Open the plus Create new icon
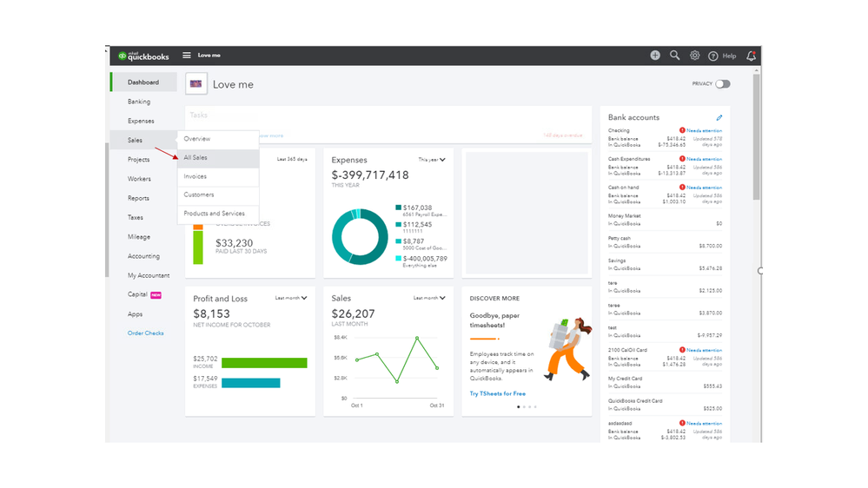Viewport: 868px width, 488px height. (655, 56)
